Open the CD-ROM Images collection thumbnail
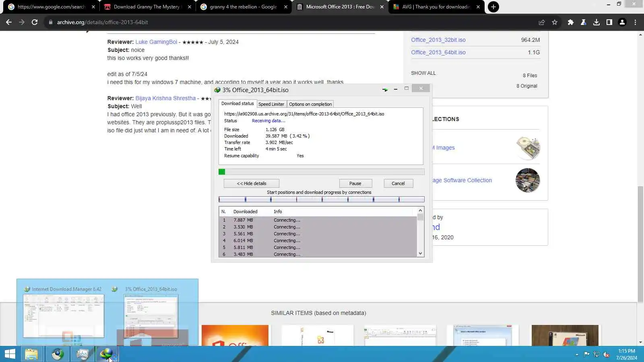The width and height of the screenshot is (644, 362). click(528, 148)
